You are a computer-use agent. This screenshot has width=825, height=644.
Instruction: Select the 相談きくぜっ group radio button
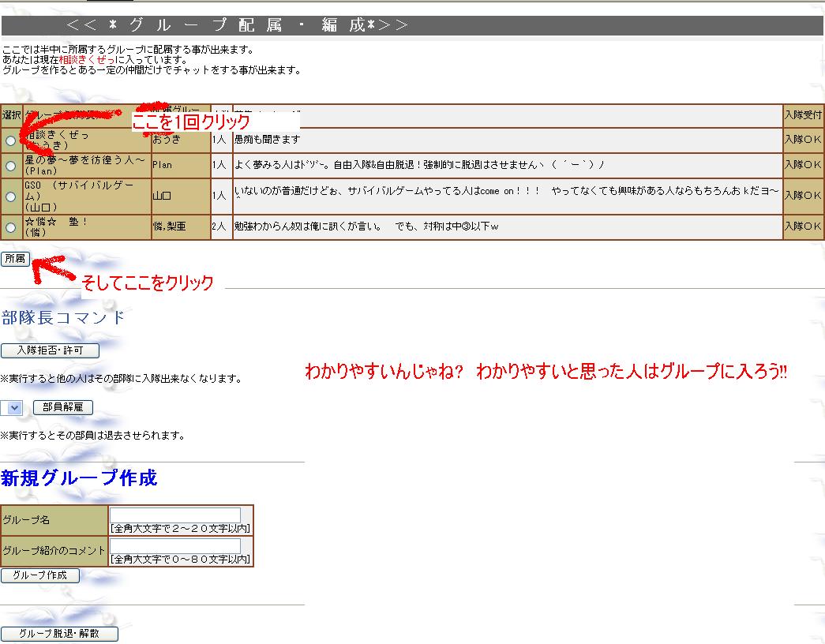click(10, 140)
